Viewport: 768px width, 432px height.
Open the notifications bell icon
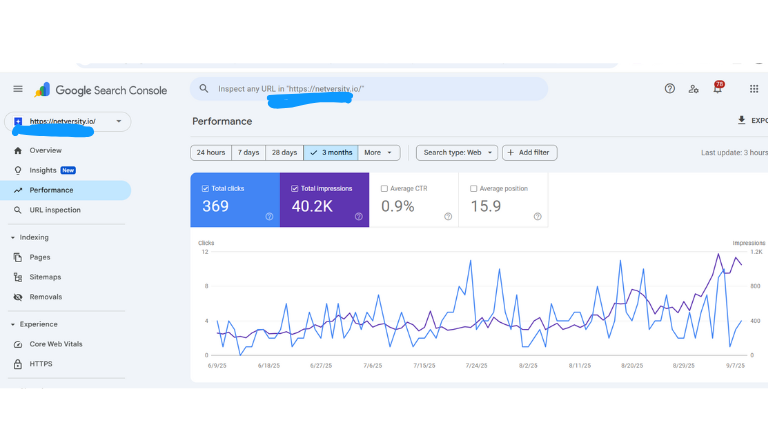(718, 88)
